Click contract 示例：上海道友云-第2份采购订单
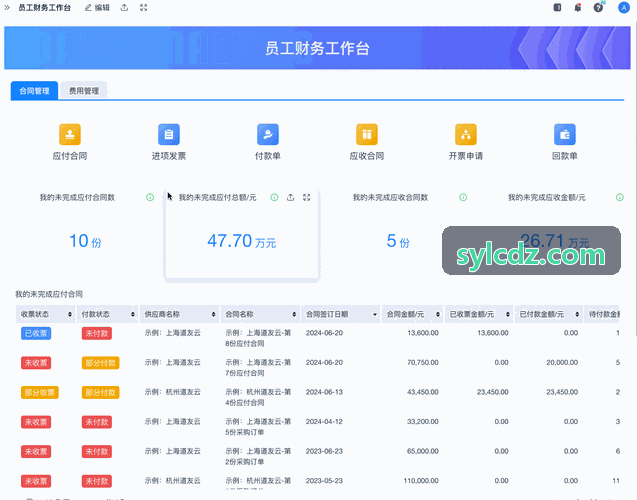The image size is (637, 500). coord(258,457)
